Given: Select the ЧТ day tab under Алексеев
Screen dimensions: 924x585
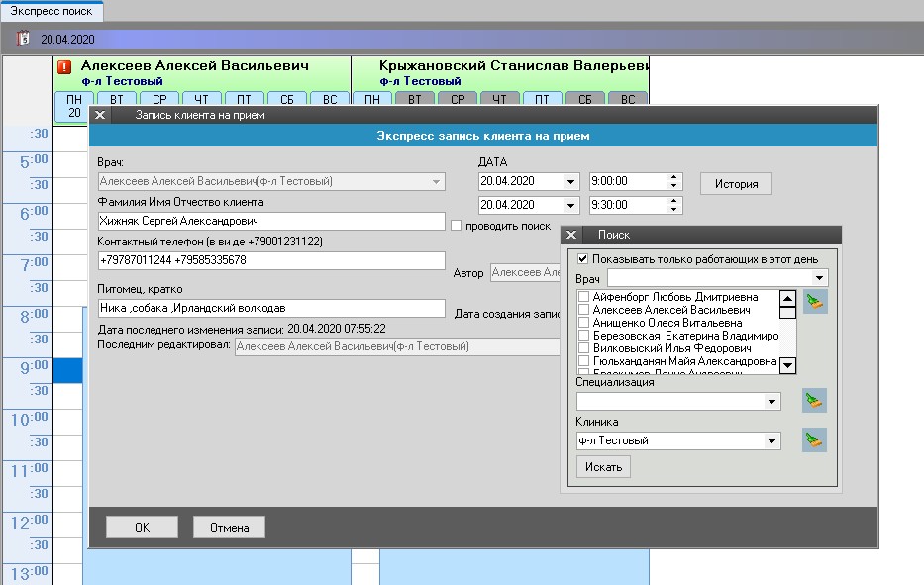Looking at the screenshot, I should point(202,99).
